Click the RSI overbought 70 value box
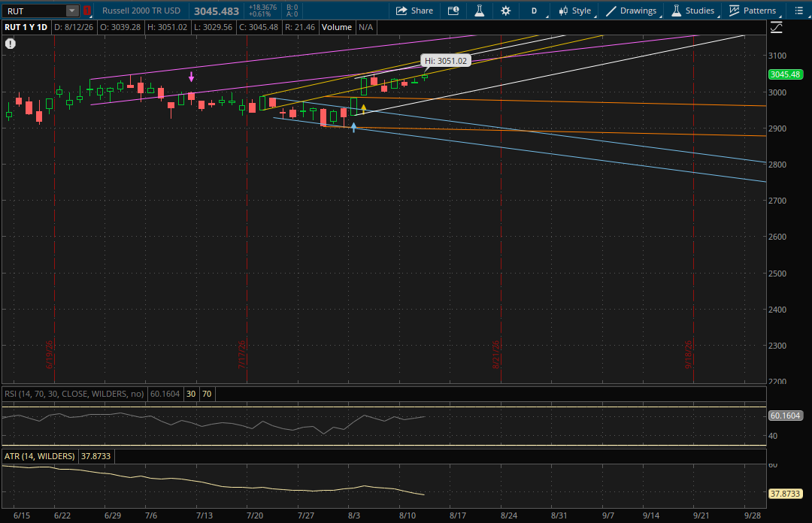812x523 pixels. (x=207, y=394)
